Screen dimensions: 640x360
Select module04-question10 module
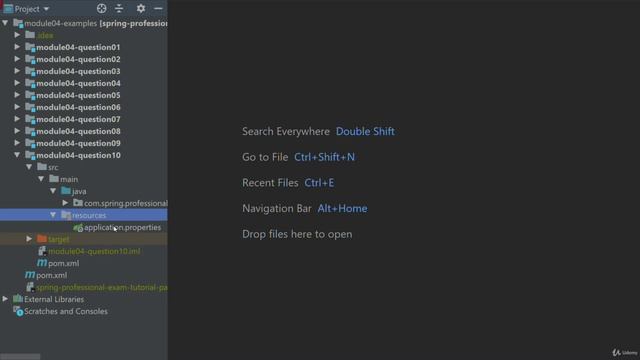pyautogui.click(x=78, y=155)
